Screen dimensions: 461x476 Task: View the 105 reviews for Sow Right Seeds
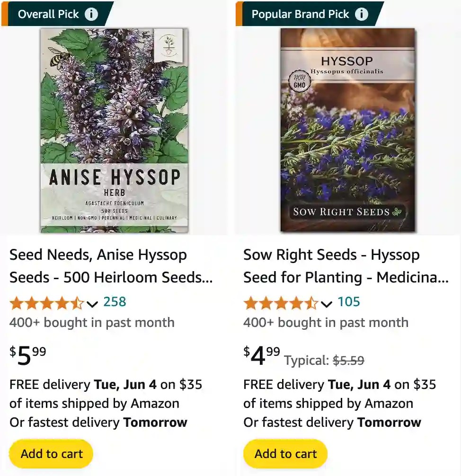349,302
